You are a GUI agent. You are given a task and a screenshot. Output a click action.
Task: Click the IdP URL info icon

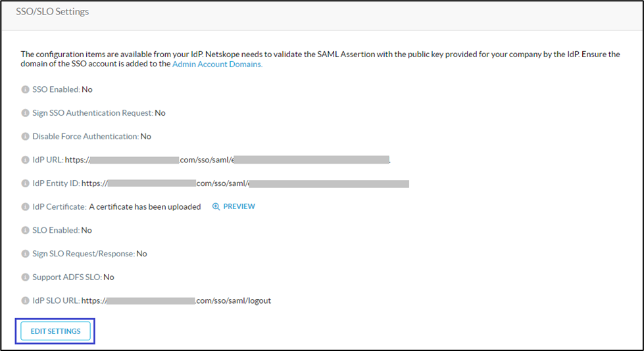pos(25,160)
